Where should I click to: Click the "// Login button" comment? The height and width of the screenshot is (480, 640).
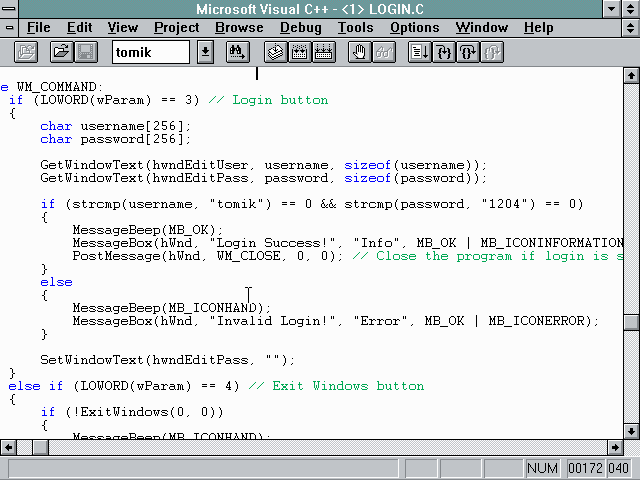pos(268,100)
